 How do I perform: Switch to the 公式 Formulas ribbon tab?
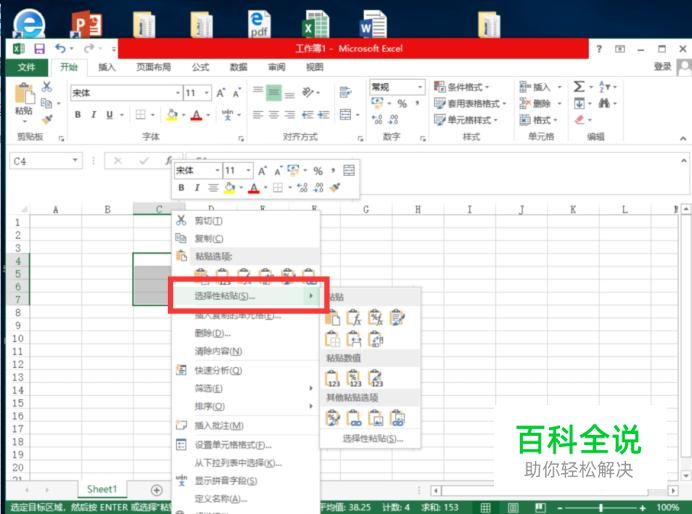pyautogui.click(x=200, y=67)
